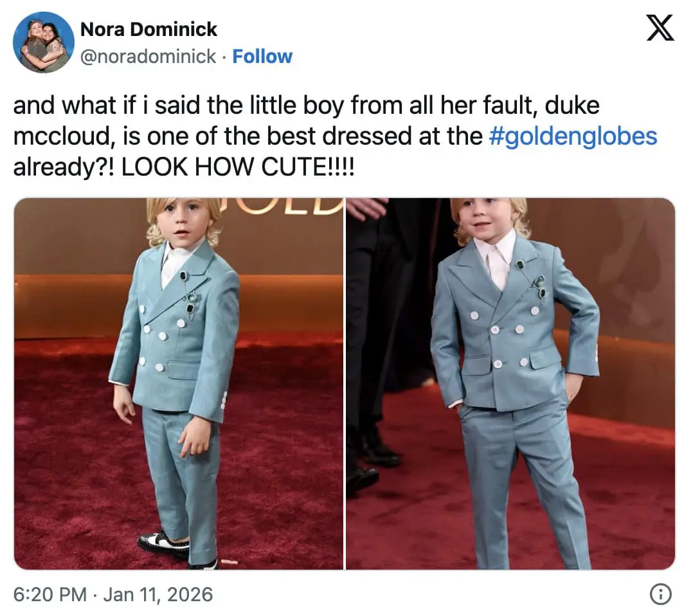The width and height of the screenshot is (693, 616).
Task: Click the 6:20 PM timestamp
Action: point(50,595)
